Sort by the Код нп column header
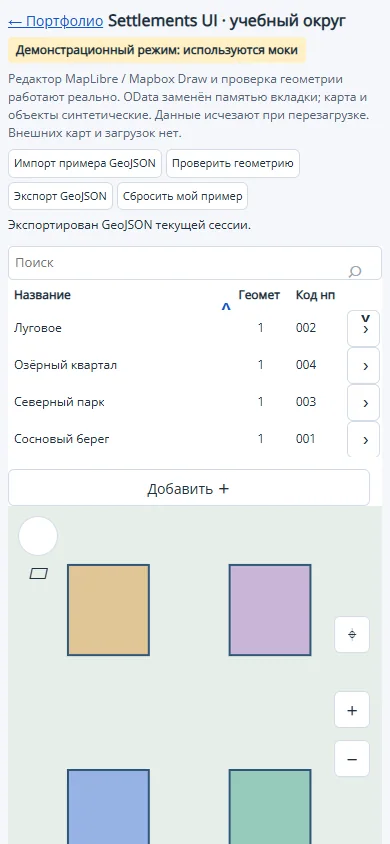 315,295
